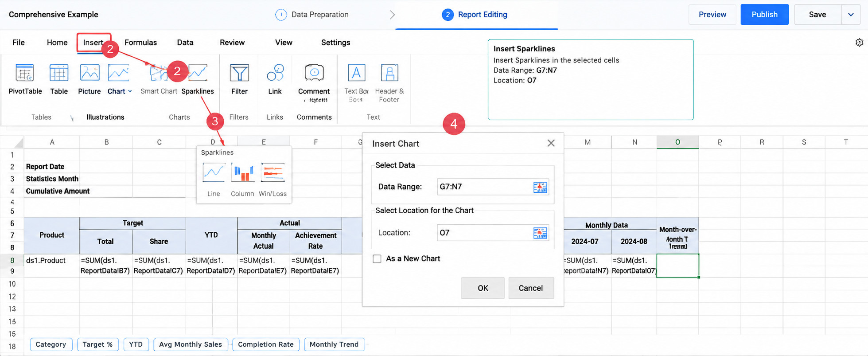Click the select-all corner of the grid
Image resolution: width=868 pixels, height=356 pixels.
pyautogui.click(x=18, y=142)
